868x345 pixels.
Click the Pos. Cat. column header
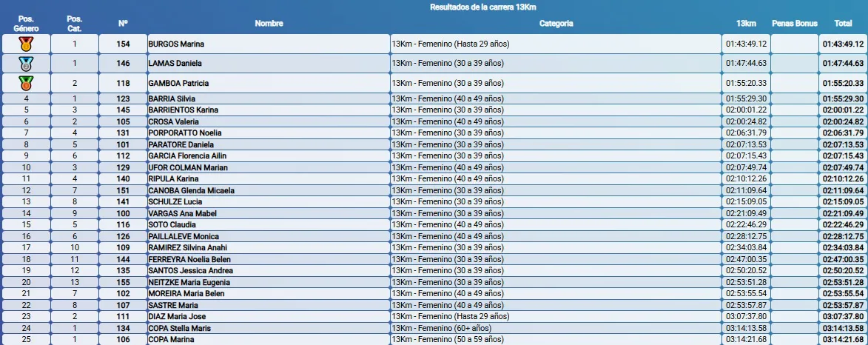[x=74, y=24]
